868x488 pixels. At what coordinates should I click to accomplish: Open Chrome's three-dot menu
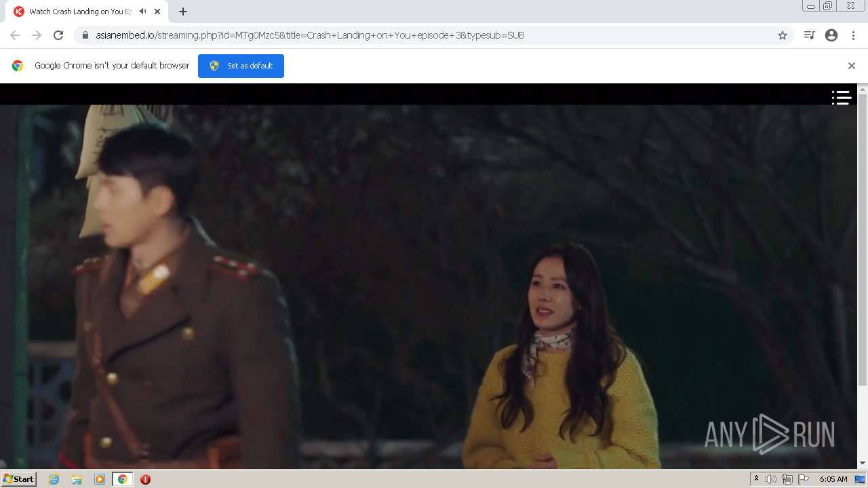[x=853, y=35]
